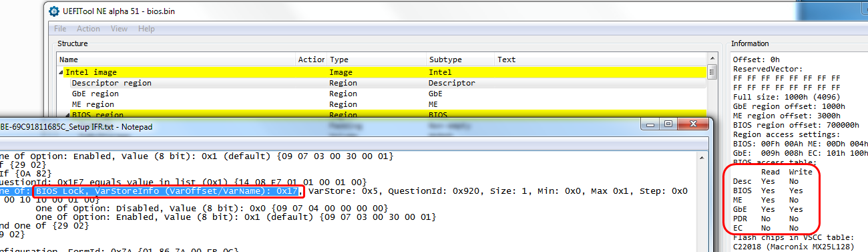Click the BIOS row in access table
This screenshot has height=252, width=868.
[x=768, y=191]
